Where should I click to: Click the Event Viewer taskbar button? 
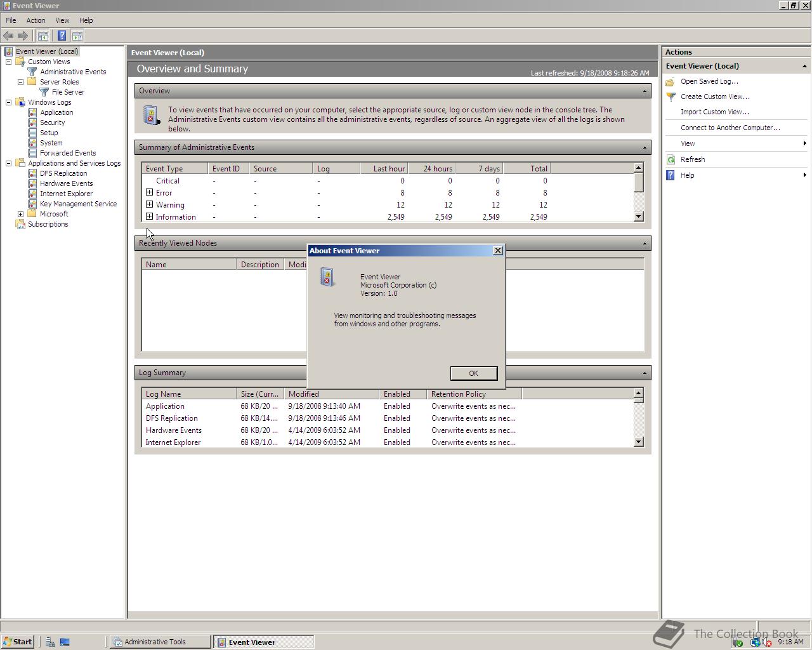pyautogui.click(x=263, y=642)
